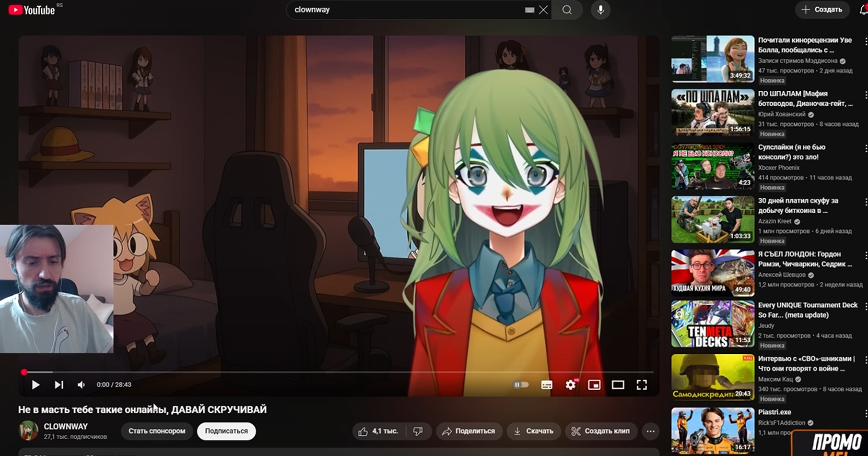This screenshot has width=868, height=456.
Task: Open the Piastri.exe video title
Action: point(774,412)
